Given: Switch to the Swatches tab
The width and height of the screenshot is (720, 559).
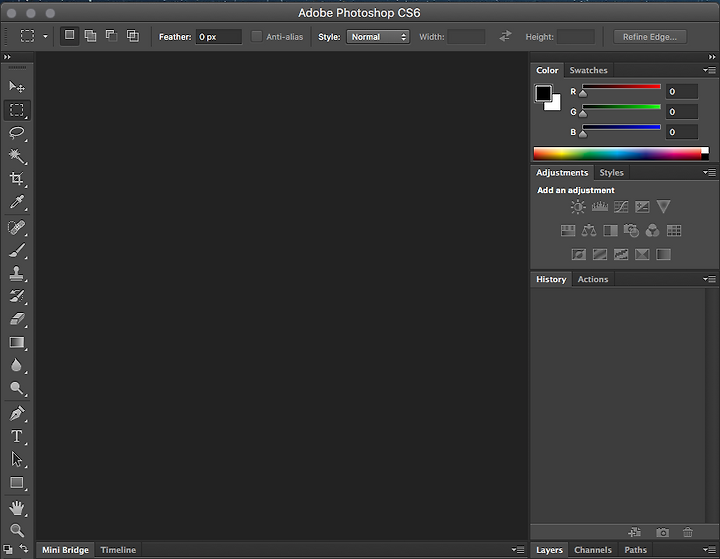Looking at the screenshot, I should pos(588,70).
